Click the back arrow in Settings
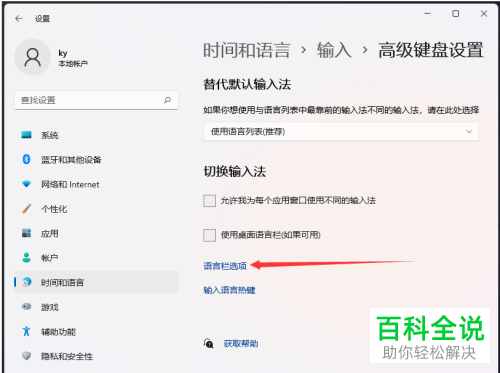Screen dimensions: 500x373 19,19
